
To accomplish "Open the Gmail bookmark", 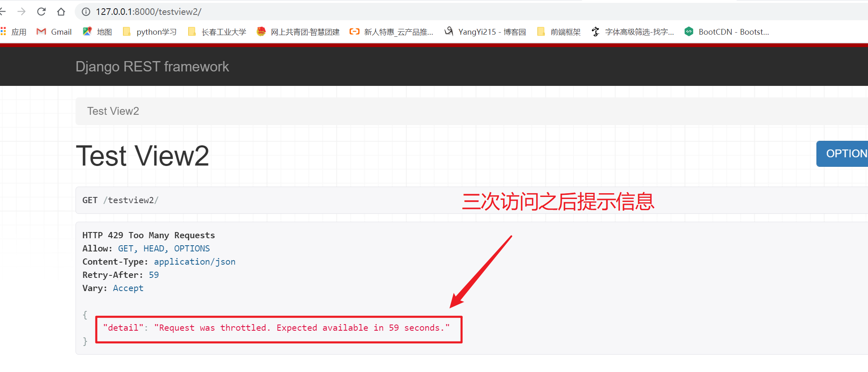I will [x=54, y=32].
